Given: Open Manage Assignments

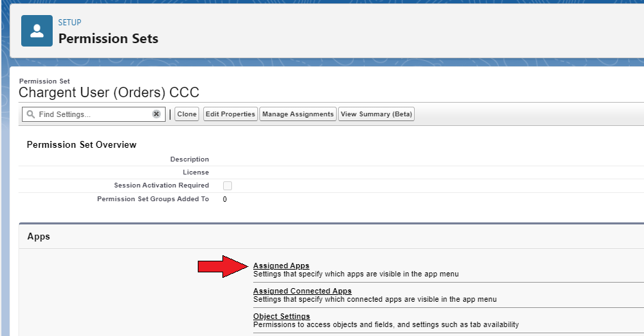Looking at the screenshot, I should pos(298,114).
